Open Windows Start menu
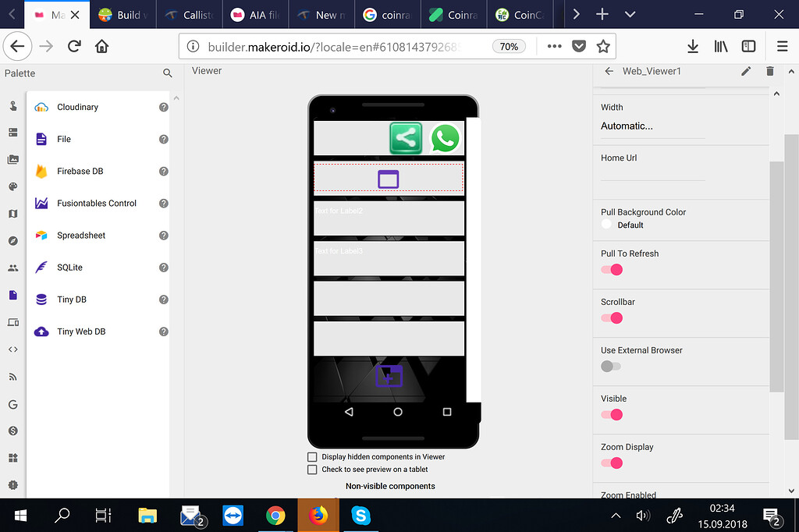799x532 pixels. click(20, 516)
